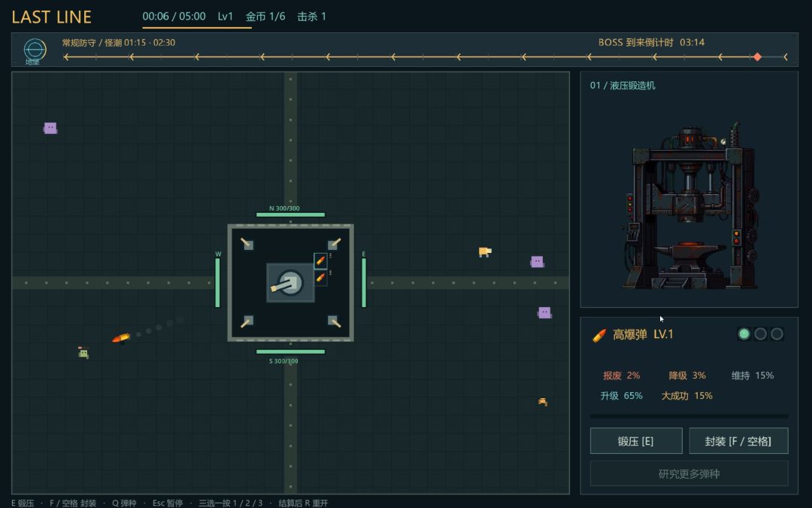Click the 00:06 / 05:00 timer text
Viewport: 812px width, 508px height.
coord(174,17)
